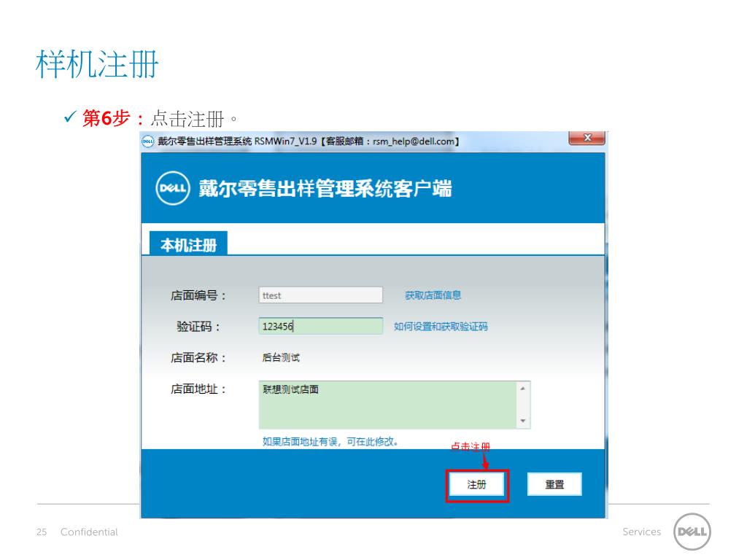This screenshot has width=747, height=560.
Task: Click the 验证码 field containing 123456
Action: (321, 326)
